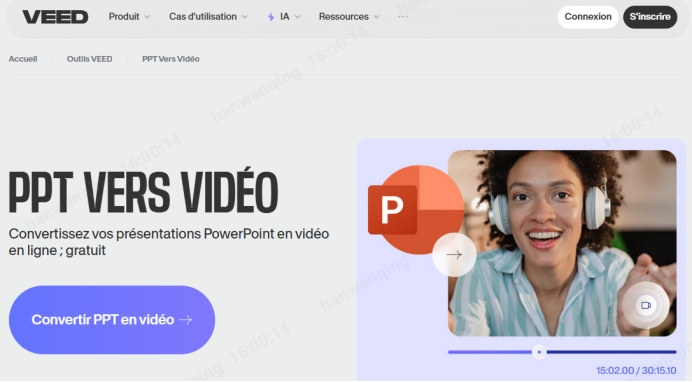Click the Connexion button
Screen dimensions: 692x382
point(588,17)
